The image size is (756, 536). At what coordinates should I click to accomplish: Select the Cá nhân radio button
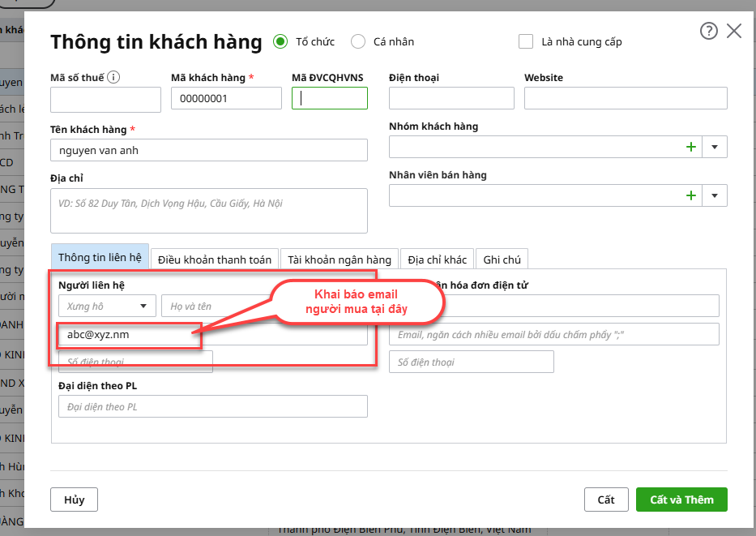358,41
